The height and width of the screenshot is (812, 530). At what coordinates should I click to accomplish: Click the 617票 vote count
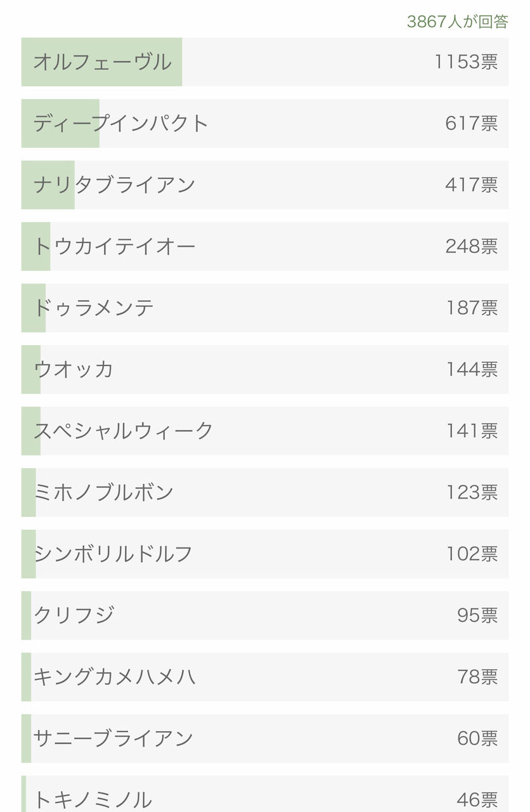pyautogui.click(x=471, y=123)
